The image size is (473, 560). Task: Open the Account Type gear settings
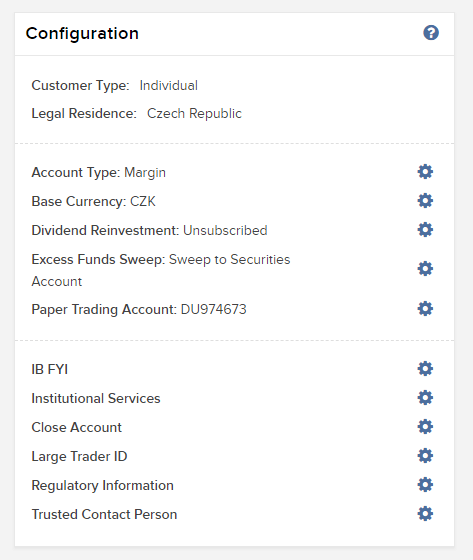[425, 172]
